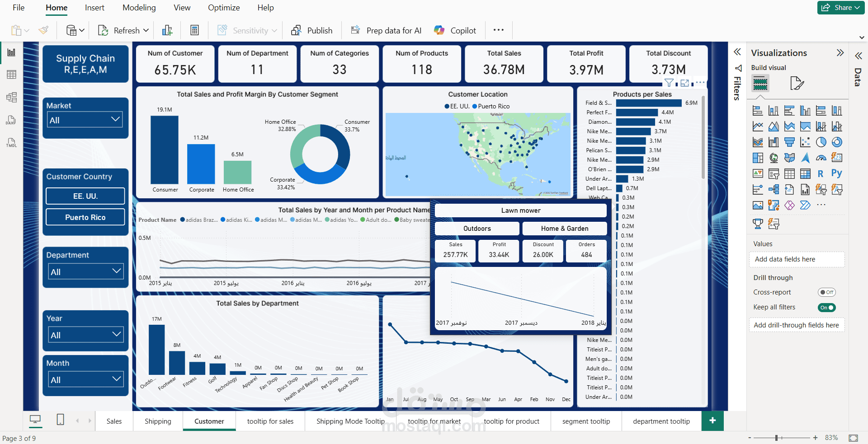
Task: Click the Share button
Action: pyautogui.click(x=841, y=8)
